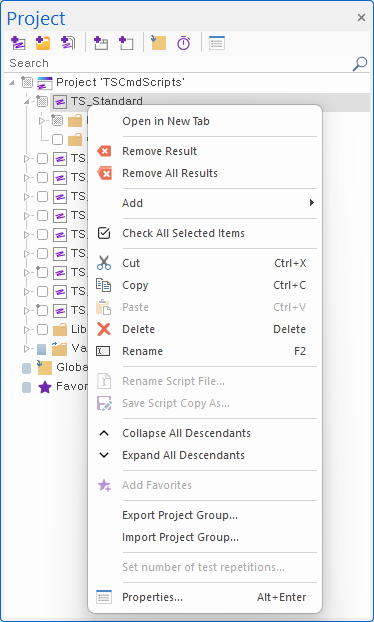Toggle the Va folder checkbox
The height and width of the screenshot is (622, 374).
click(x=42, y=349)
